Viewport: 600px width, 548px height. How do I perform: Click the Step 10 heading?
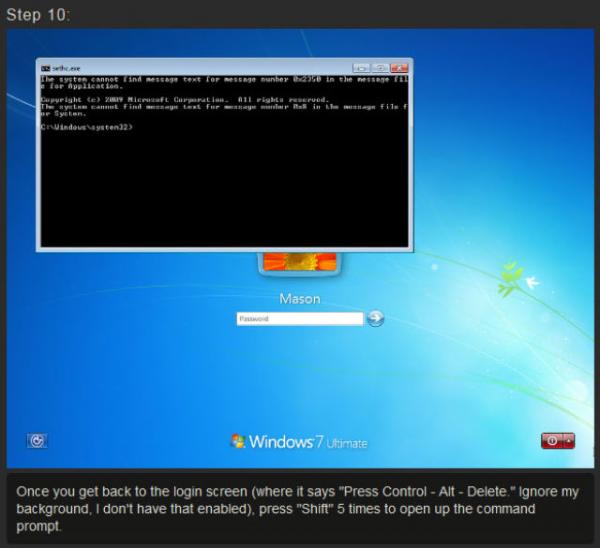[37, 13]
